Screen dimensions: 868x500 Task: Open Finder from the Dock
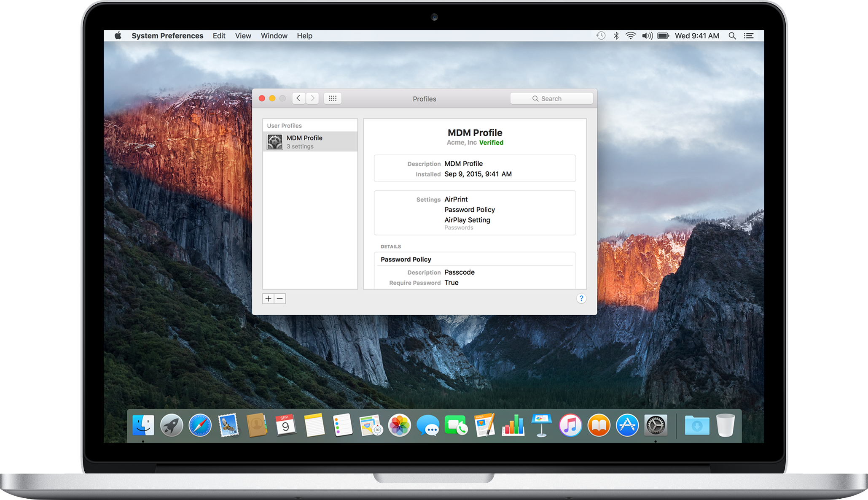143,425
